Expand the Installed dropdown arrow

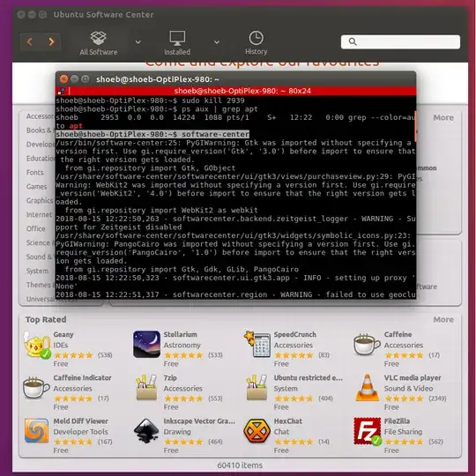217,42
